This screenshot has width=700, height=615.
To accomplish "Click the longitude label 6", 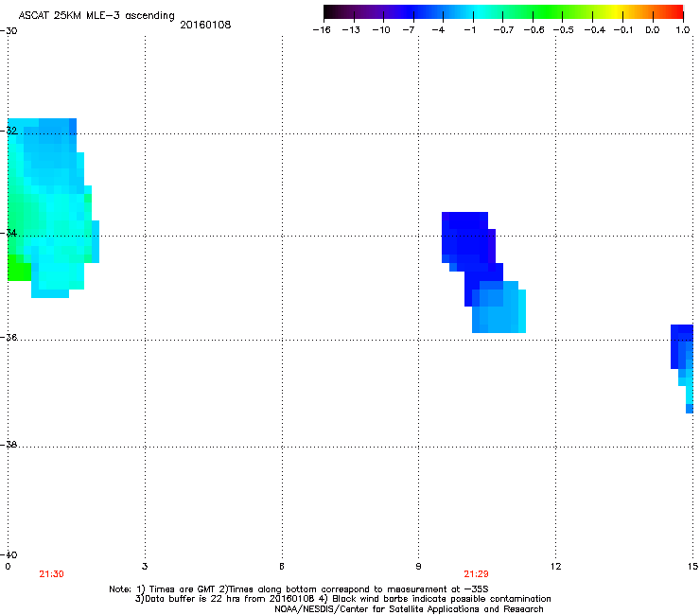I will [282, 567].
